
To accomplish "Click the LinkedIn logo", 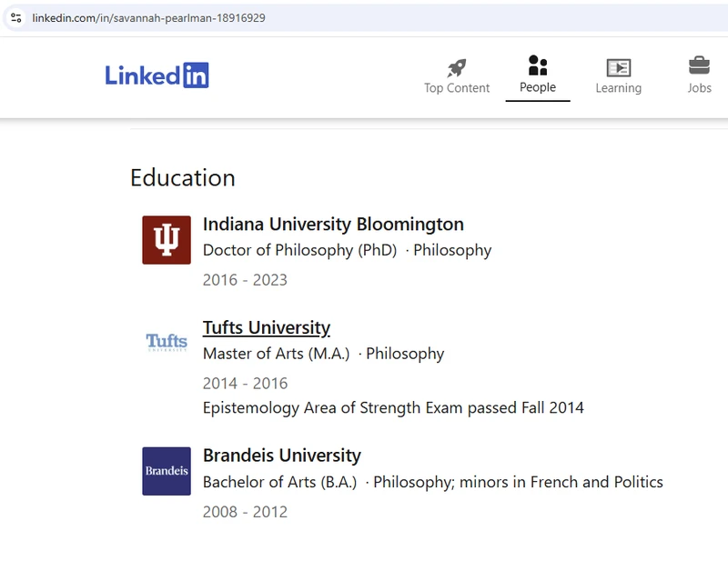I will coord(157,75).
